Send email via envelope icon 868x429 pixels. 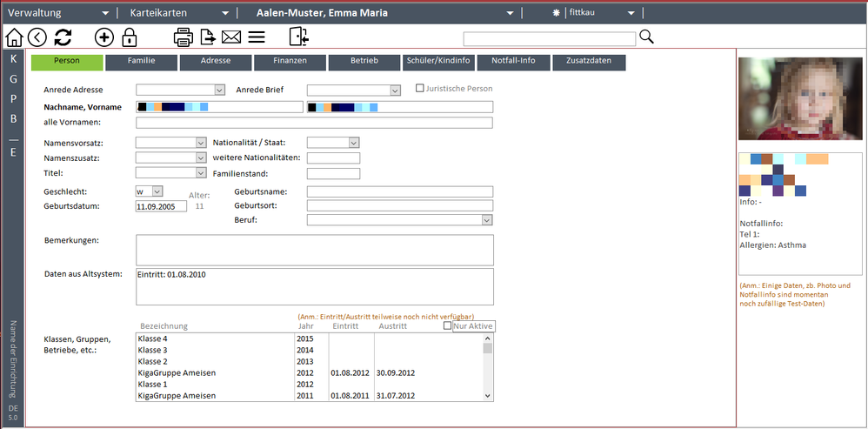pyautogui.click(x=231, y=37)
